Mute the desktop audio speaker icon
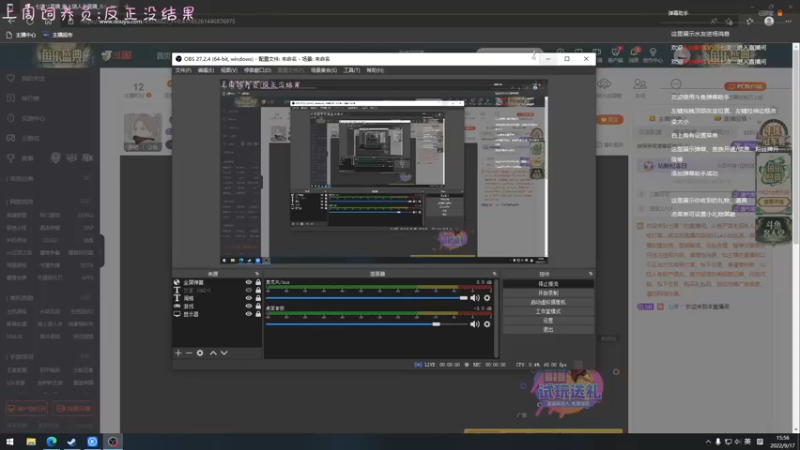This screenshot has width=800, height=450. coord(474,324)
